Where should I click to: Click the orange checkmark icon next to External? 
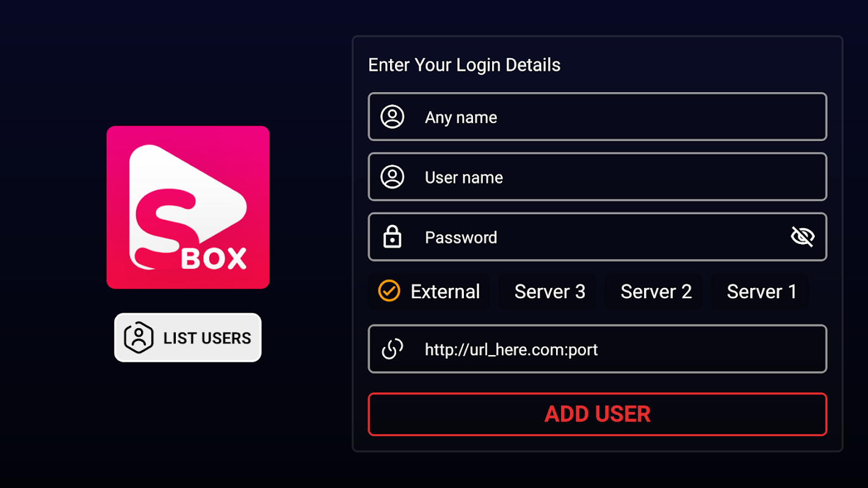[x=389, y=291]
